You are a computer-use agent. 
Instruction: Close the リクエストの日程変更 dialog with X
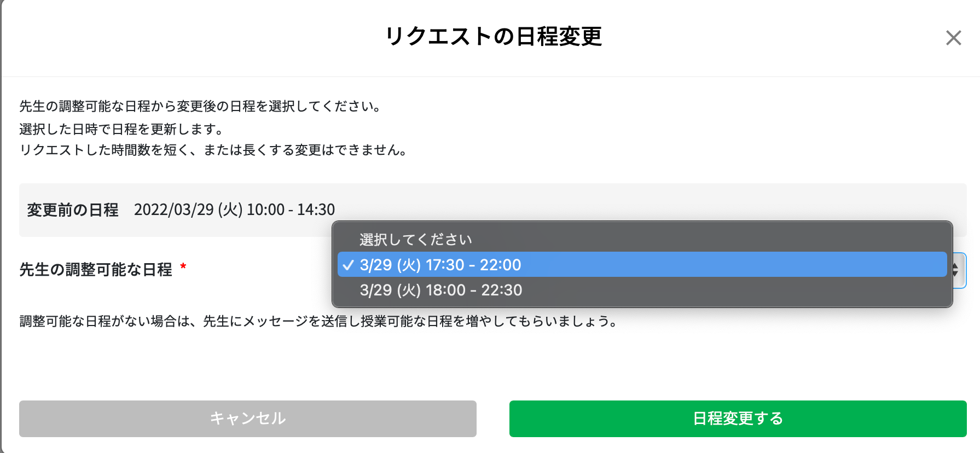pyautogui.click(x=953, y=38)
